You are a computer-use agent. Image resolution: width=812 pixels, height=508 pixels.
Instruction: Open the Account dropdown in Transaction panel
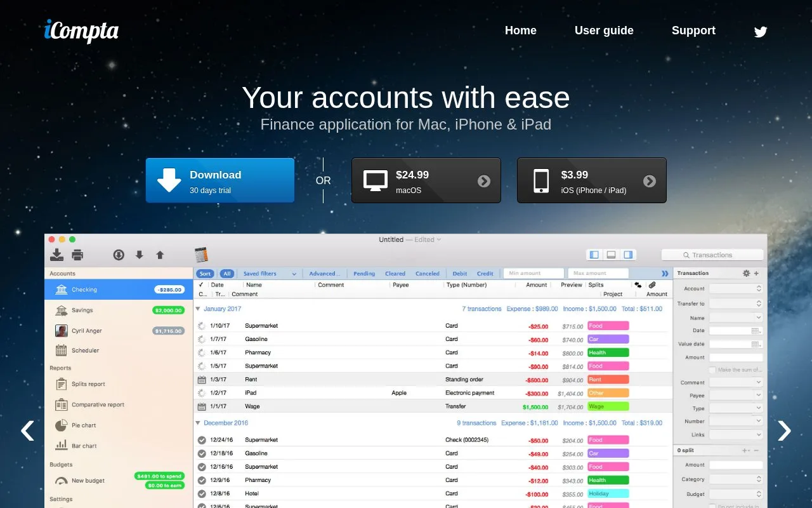pyautogui.click(x=736, y=289)
